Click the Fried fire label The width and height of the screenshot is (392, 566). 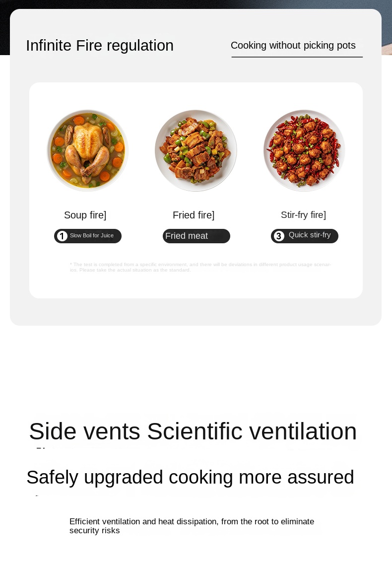194,215
